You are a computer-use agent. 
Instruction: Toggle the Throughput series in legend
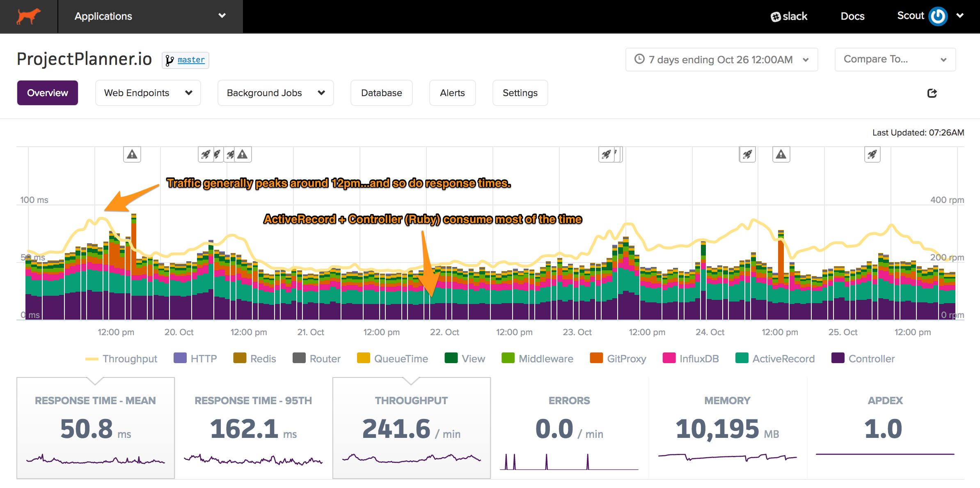121,359
